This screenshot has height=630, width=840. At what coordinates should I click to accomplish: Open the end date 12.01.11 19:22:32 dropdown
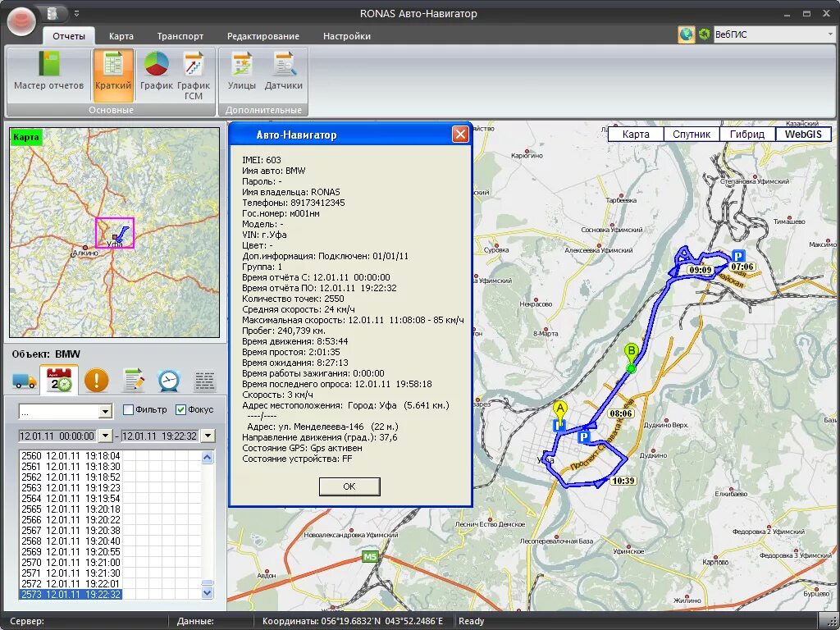click(208, 436)
